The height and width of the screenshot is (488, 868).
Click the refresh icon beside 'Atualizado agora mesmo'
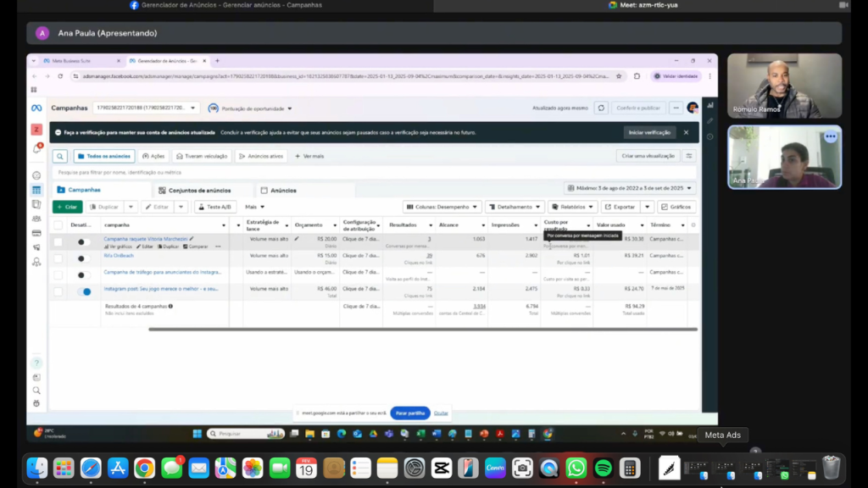pos(601,108)
